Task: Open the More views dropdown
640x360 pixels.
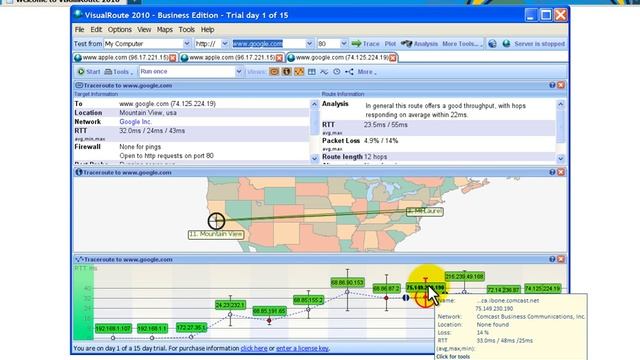Action: 367,72
